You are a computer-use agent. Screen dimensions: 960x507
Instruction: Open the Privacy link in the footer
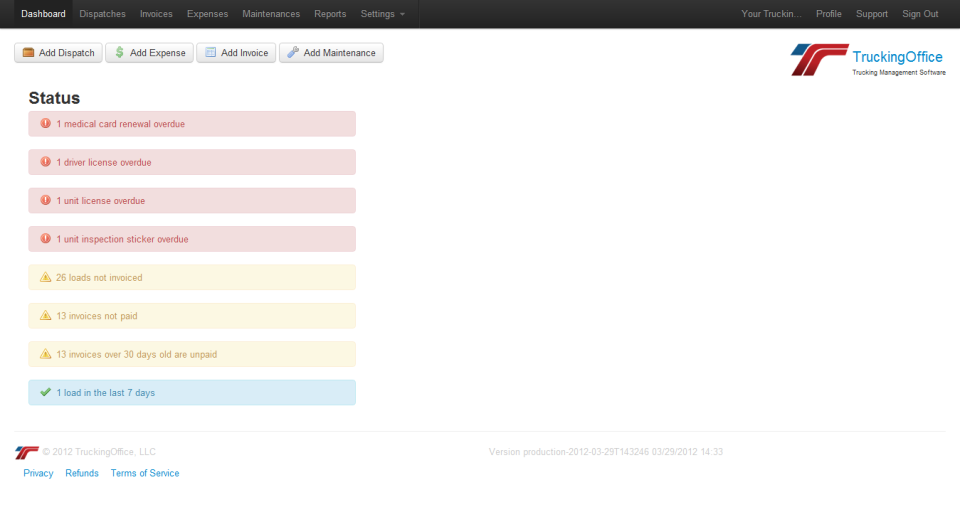[x=38, y=473]
